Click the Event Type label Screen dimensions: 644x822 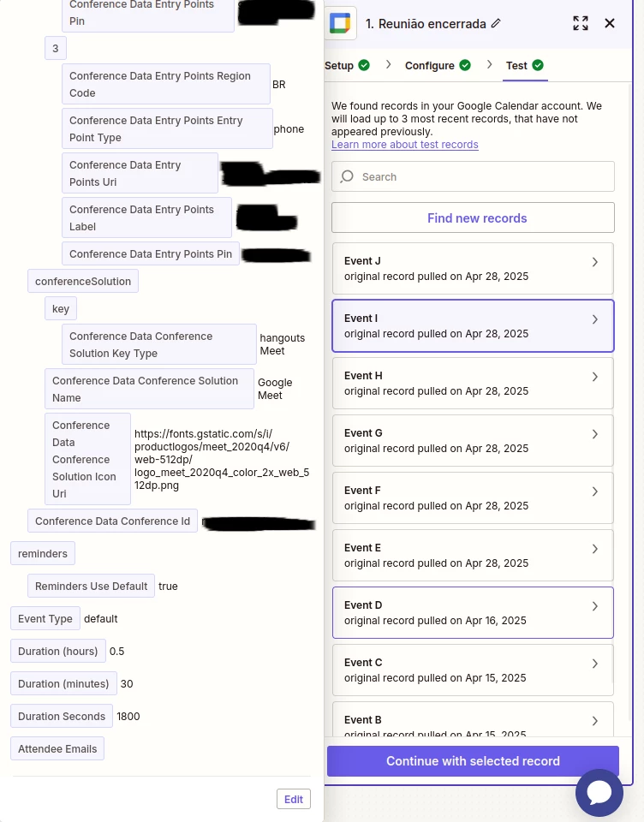[x=45, y=618]
